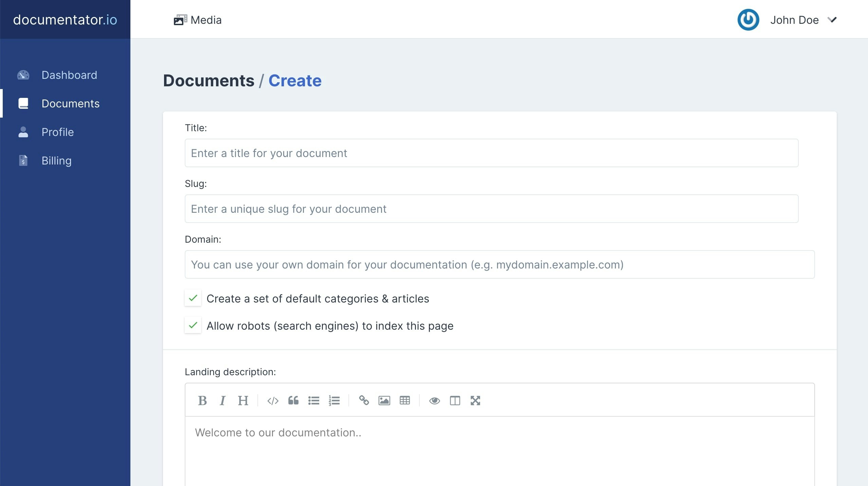
Task: Open the Dashboard from the sidebar
Action: [x=69, y=75]
